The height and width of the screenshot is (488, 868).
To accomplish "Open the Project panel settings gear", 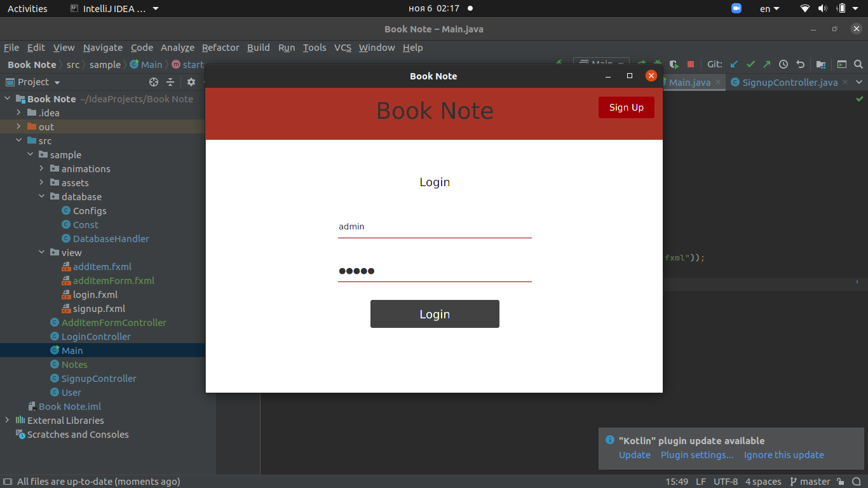I will tap(191, 82).
